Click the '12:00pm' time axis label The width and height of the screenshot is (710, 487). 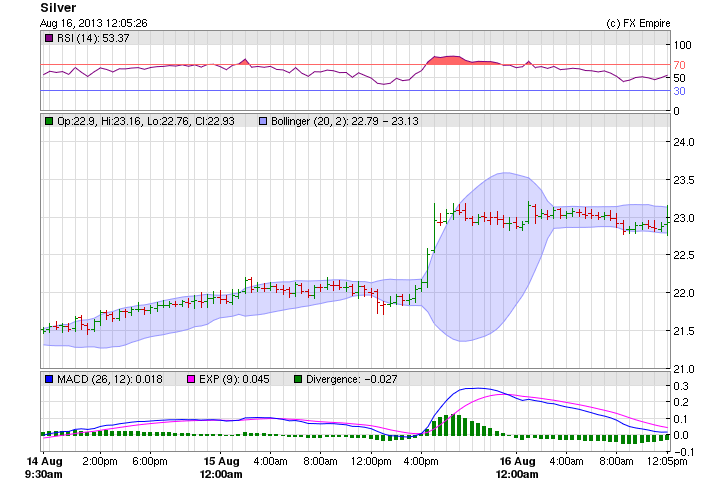371,461
